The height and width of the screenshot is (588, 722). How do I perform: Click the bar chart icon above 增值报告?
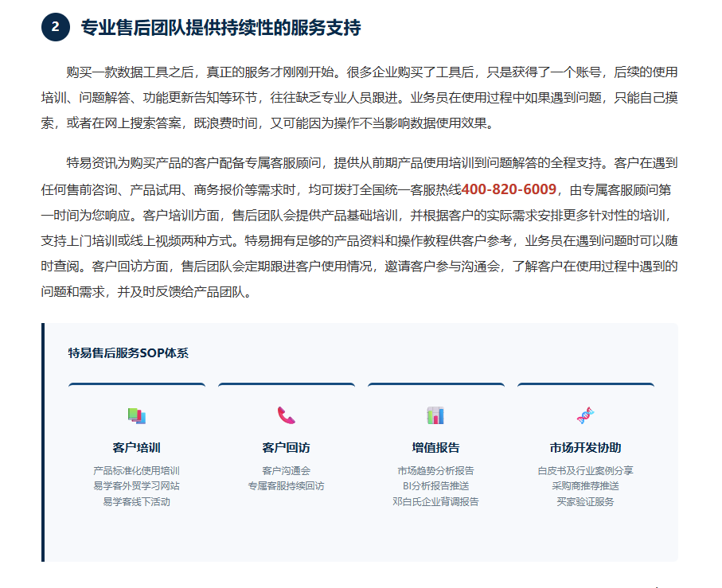[435, 415]
